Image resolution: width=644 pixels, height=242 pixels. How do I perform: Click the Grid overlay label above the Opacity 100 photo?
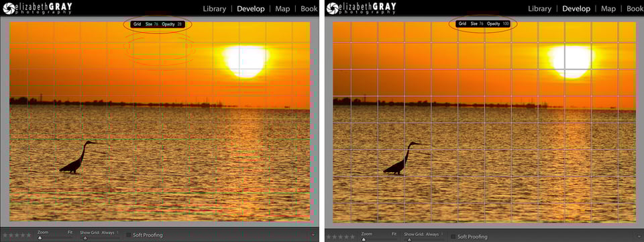pos(462,24)
